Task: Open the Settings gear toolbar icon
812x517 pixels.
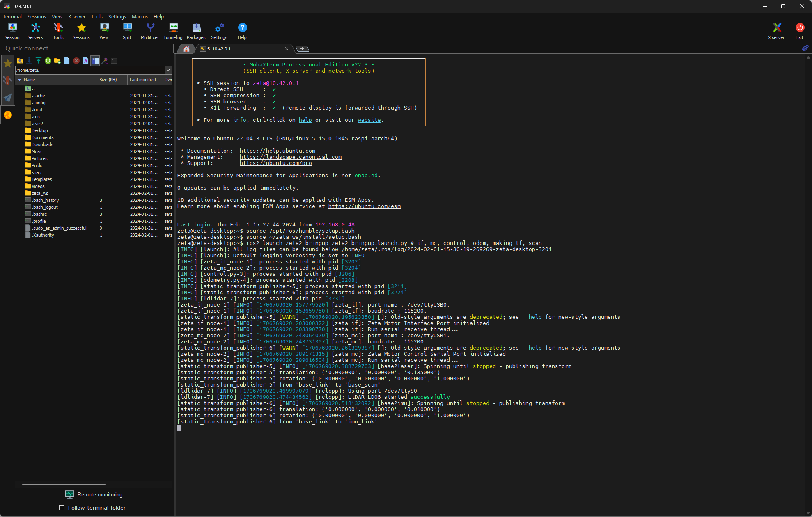Action: 219,31
